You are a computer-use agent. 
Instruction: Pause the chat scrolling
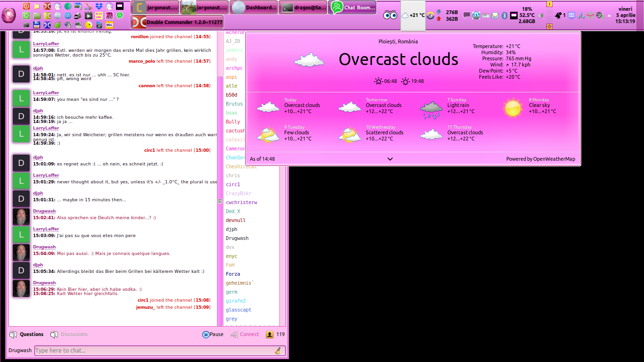[x=213, y=335]
